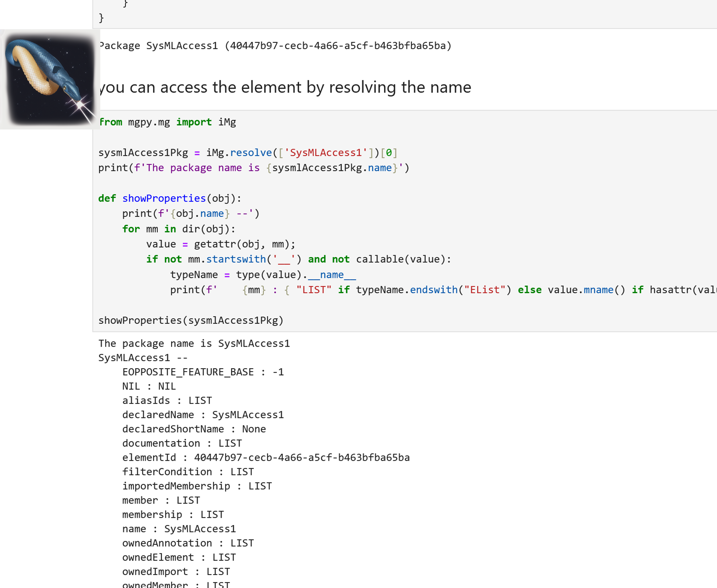Click the importedMembership : LIST output line
This screenshot has width=717, height=588.
[197, 486]
